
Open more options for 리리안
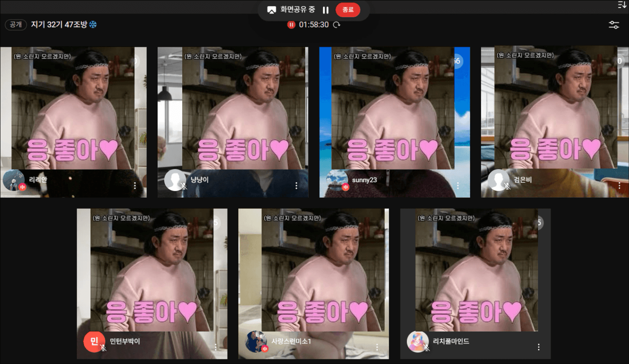(x=135, y=186)
